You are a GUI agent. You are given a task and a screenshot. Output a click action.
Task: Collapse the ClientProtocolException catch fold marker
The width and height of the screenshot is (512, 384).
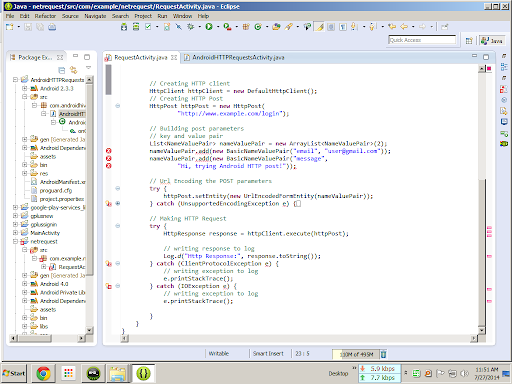click(118, 264)
